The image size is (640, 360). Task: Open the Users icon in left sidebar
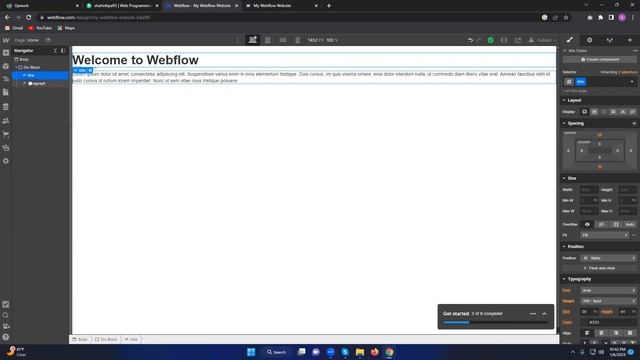[6, 121]
